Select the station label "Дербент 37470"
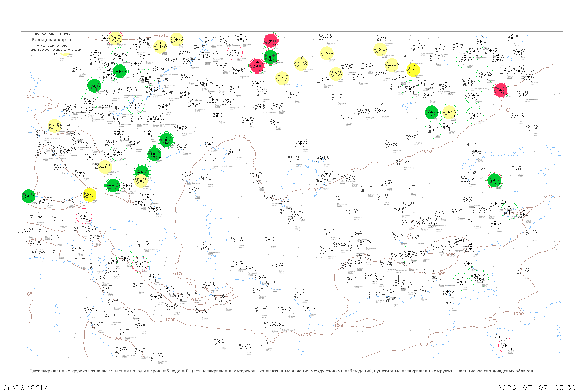The width and height of the screenshot is (588, 392). [x=159, y=215]
